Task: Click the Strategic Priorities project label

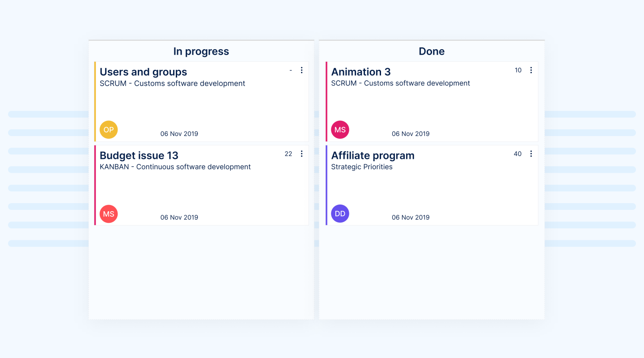Action: coord(362,167)
